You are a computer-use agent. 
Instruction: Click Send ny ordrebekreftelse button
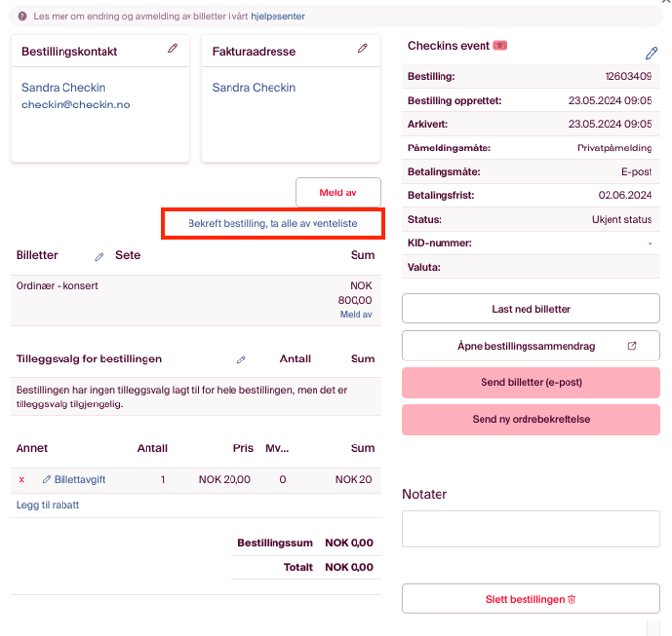[531, 419]
